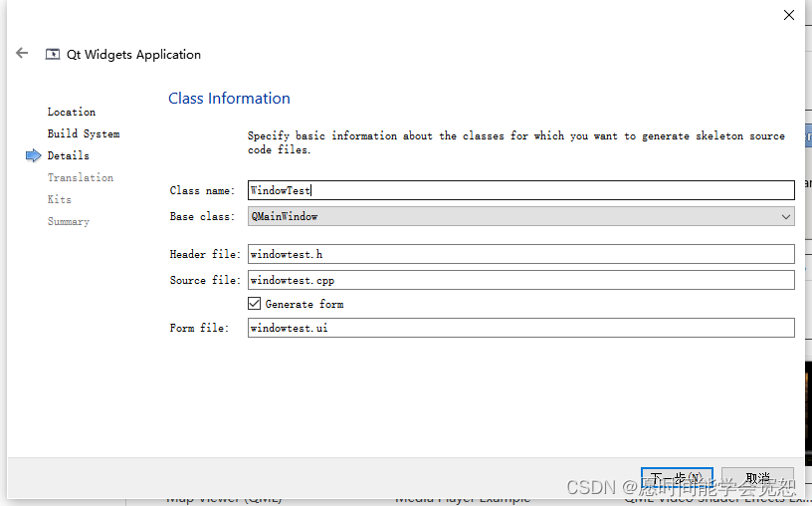Click into the Class name field

point(521,190)
